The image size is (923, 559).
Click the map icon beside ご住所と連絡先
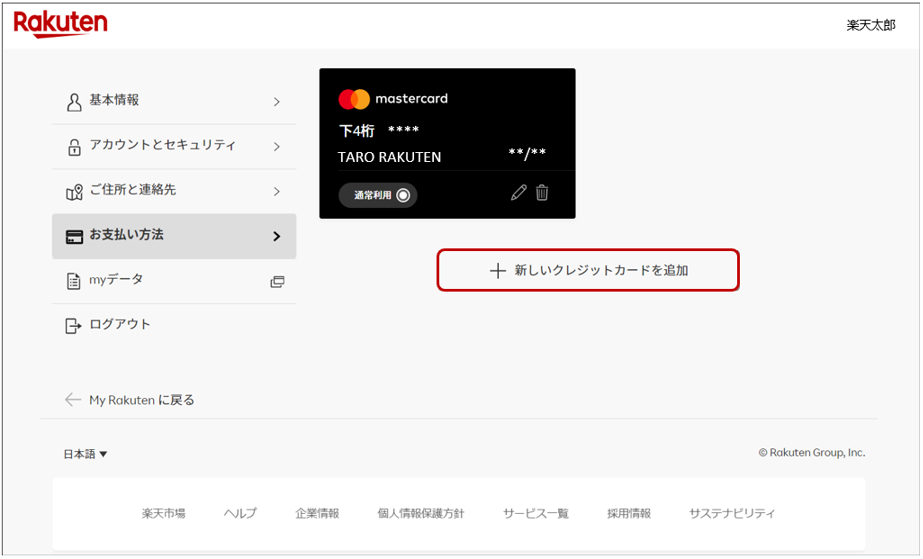(73, 191)
